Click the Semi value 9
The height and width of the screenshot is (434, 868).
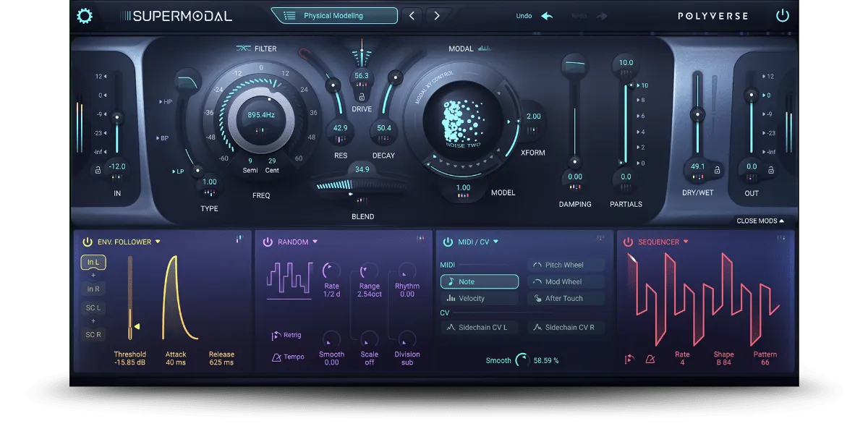250,161
